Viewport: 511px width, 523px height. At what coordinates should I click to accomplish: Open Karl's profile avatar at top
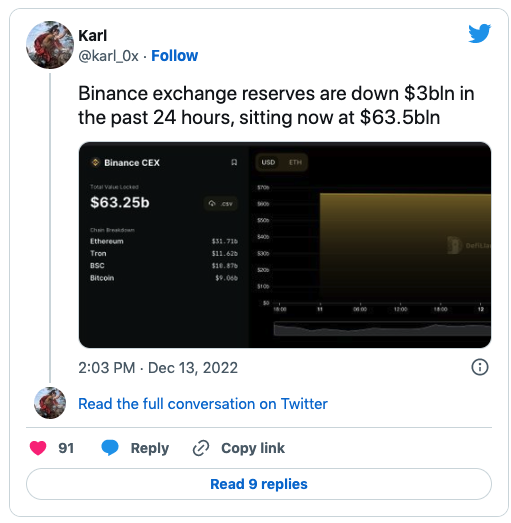pos(50,45)
